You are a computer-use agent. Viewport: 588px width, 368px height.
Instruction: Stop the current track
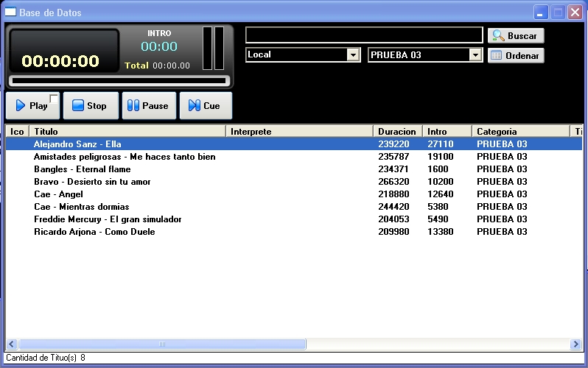coord(91,106)
